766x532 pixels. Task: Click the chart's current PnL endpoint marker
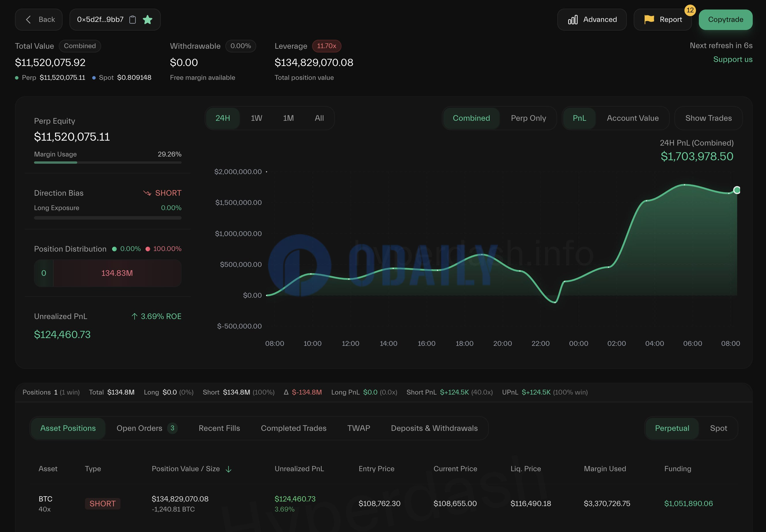737,190
